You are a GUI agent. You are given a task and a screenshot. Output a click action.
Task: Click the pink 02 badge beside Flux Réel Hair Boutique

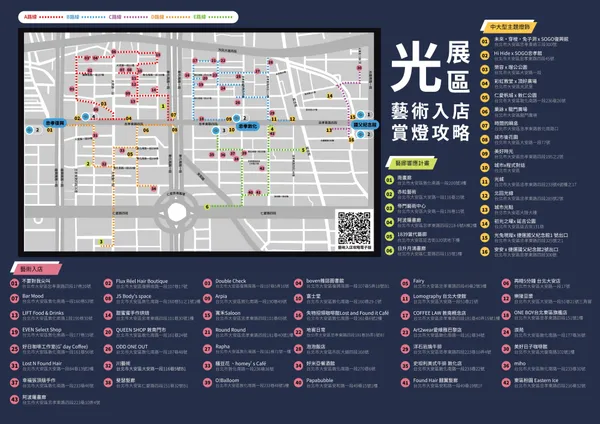click(x=108, y=284)
